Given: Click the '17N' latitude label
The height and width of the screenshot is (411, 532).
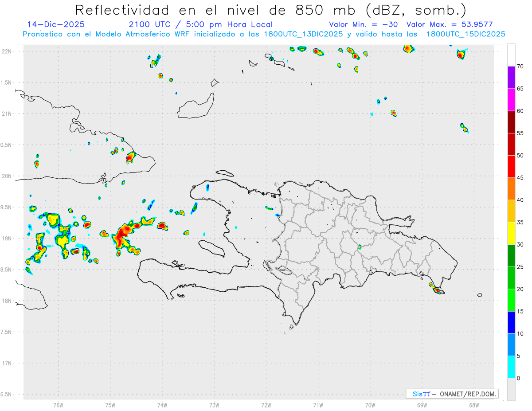Looking at the screenshot, I should coord(7,363).
